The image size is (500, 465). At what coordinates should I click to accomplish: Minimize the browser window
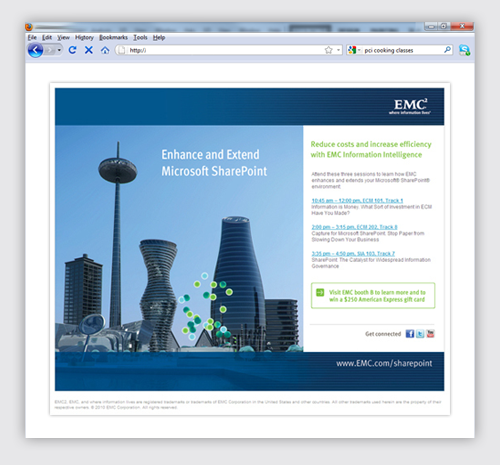pos(431,26)
